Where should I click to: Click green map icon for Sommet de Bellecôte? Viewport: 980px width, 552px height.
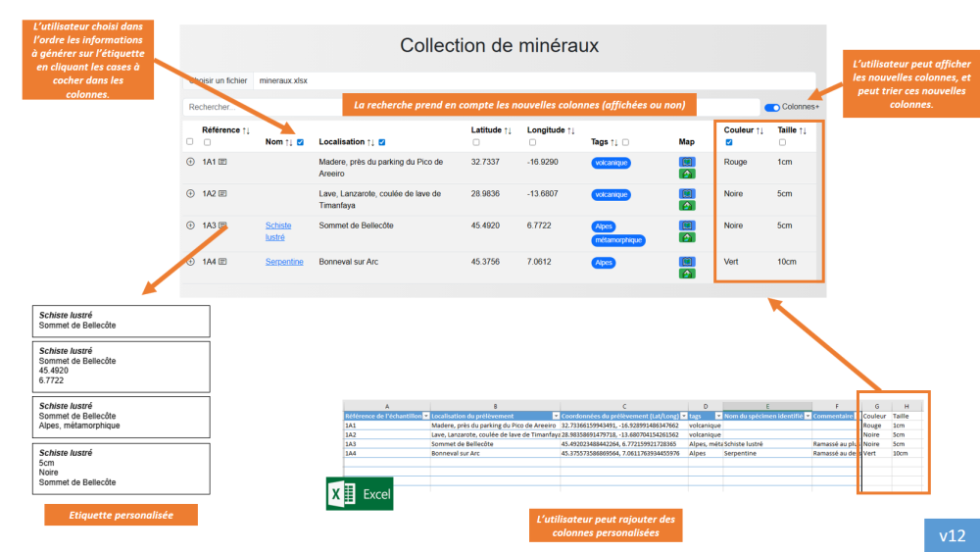687,237
